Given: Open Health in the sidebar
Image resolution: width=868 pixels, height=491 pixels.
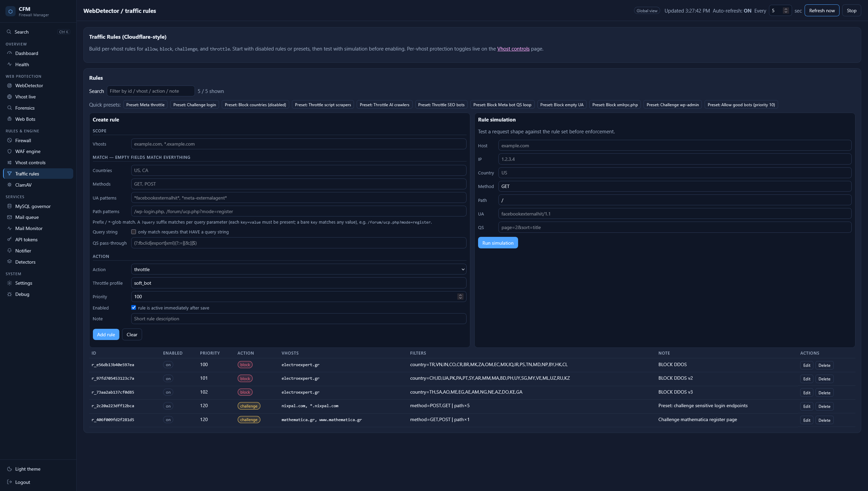Looking at the screenshot, I should 38,64.
